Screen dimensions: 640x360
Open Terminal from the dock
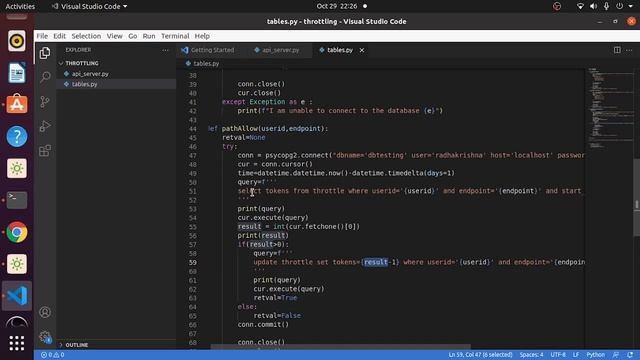coord(17,200)
